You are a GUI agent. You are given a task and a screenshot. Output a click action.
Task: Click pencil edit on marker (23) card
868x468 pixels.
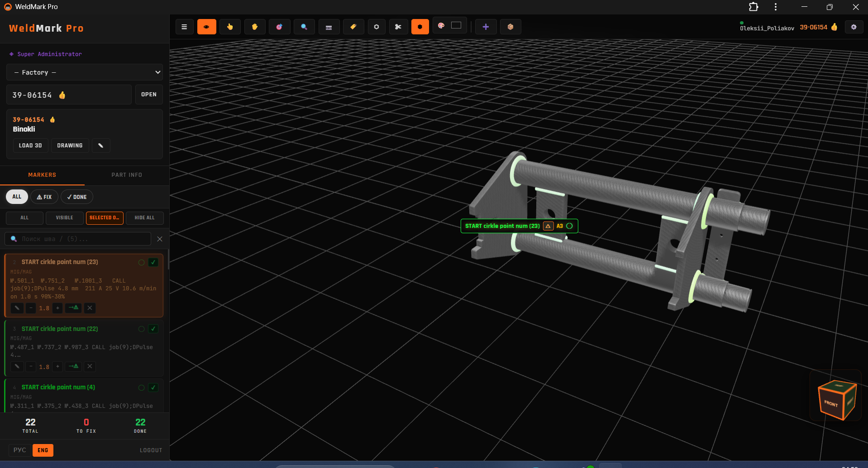point(17,308)
